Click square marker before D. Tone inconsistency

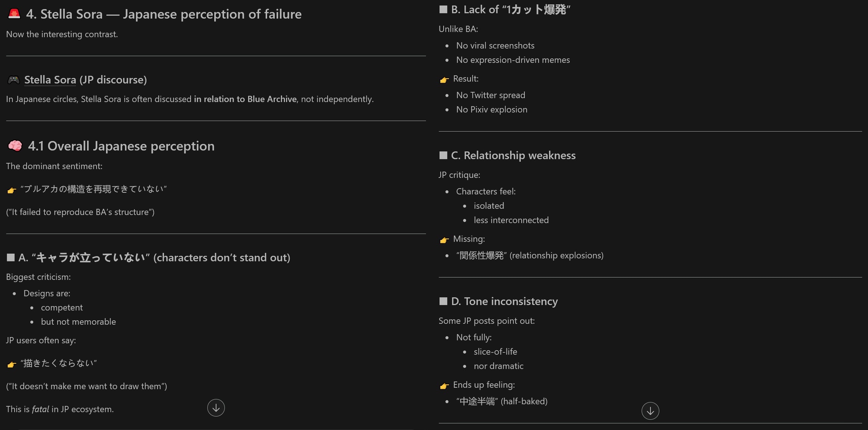click(443, 301)
